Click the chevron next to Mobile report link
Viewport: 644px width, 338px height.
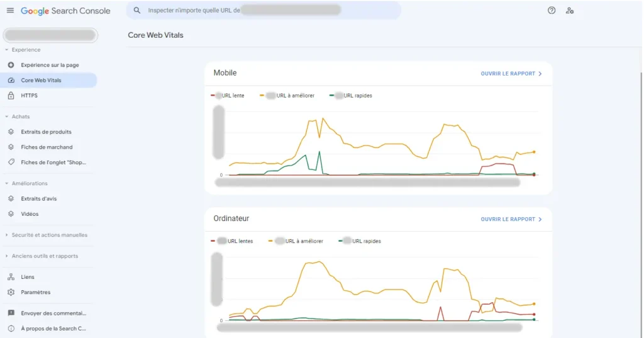coord(540,74)
